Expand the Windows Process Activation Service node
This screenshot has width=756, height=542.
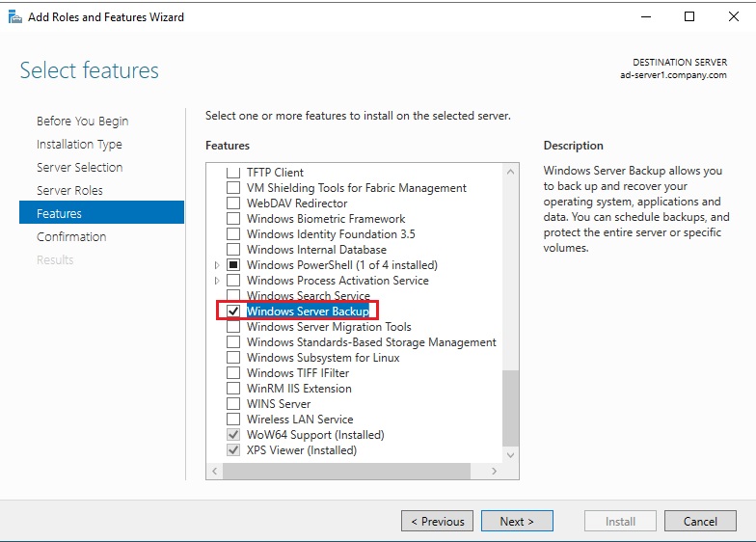click(217, 281)
